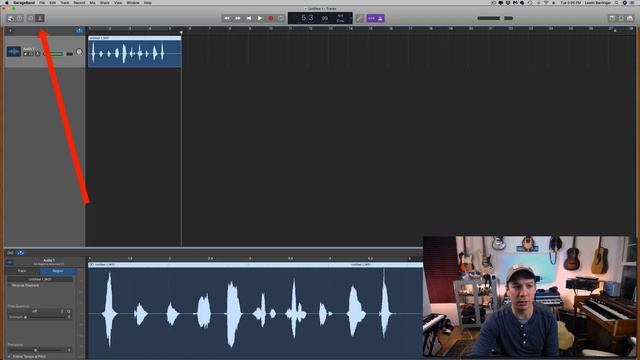640x360 pixels.
Task: Add a new track with plus button
Action: coord(10,30)
